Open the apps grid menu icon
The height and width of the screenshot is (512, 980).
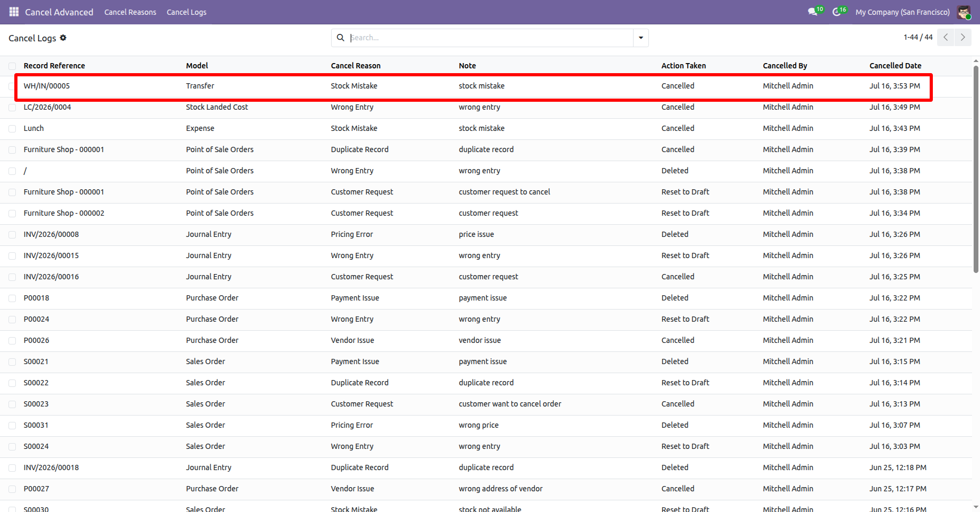point(14,12)
